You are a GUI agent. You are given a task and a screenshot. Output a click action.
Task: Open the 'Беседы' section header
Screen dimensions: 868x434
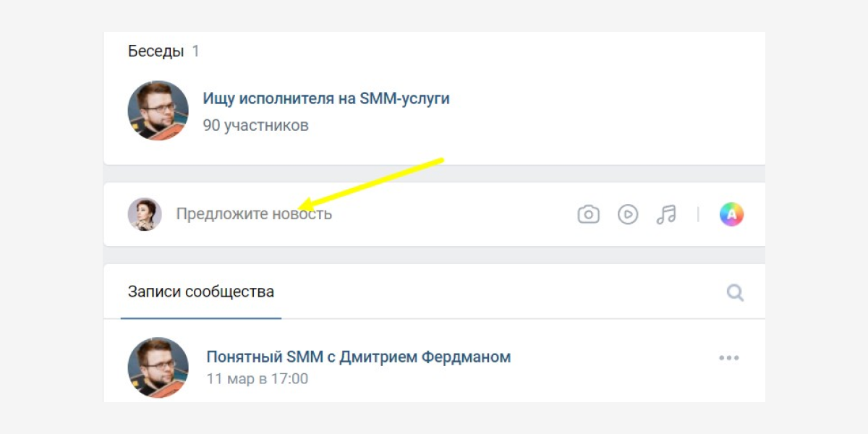coord(155,51)
